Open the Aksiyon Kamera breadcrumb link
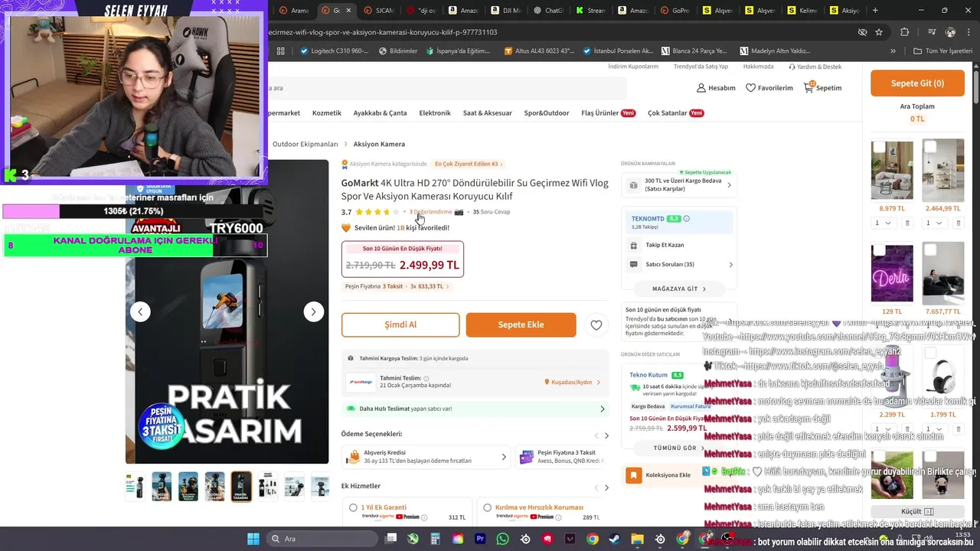Image resolution: width=980 pixels, height=551 pixels. click(x=379, y=144)
